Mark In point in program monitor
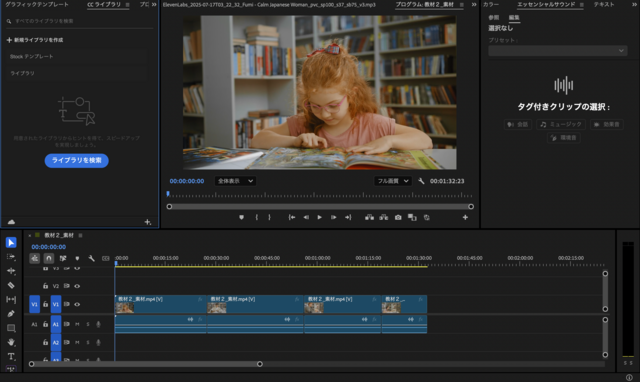Viewport: 640px width, 382px height. pyautogui.click(x=256, y=218)
